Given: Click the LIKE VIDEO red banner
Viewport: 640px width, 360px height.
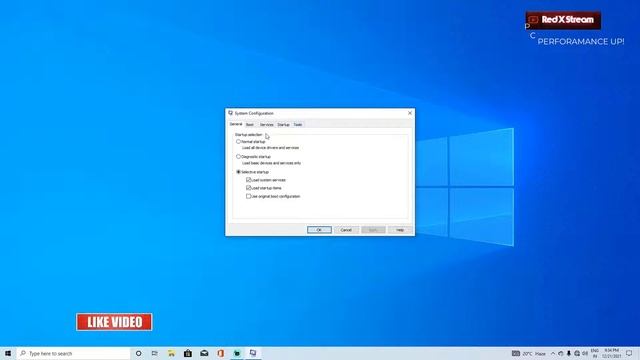Looking at the screenshot, I should [114, 322].
